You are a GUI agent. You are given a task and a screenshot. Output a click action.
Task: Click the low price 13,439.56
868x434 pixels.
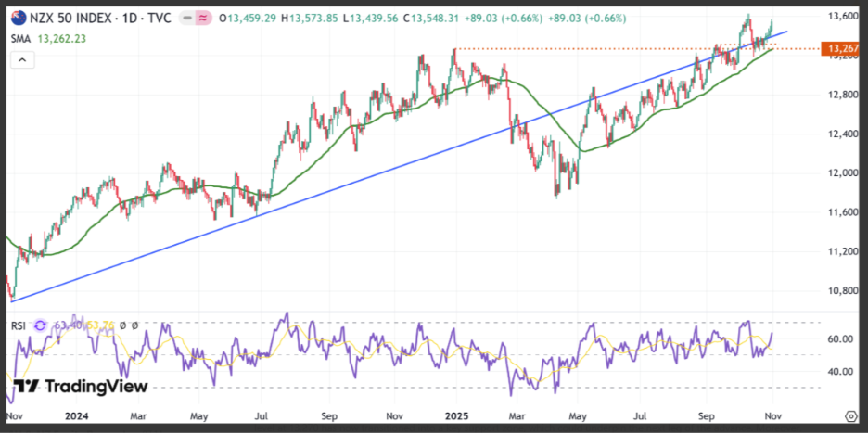pyautogui.click(x=374, y=19)
